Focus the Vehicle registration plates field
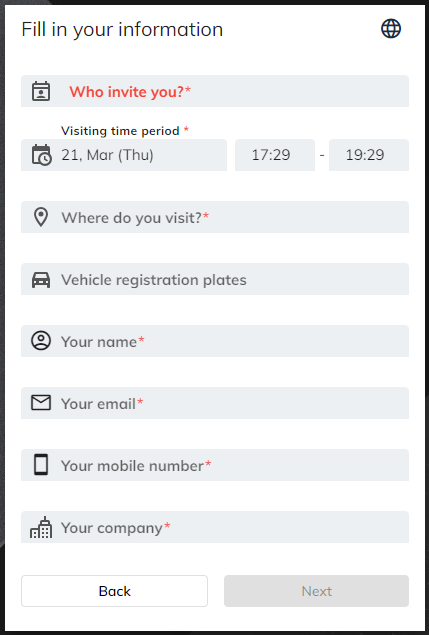429x635 pixels. 215,279
